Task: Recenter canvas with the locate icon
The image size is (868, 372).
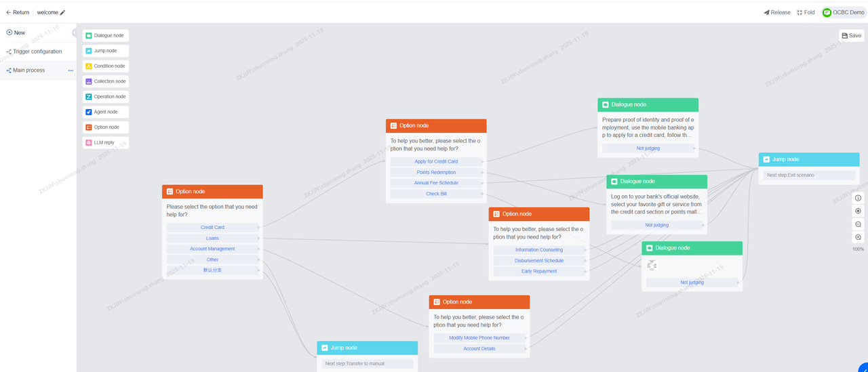Action: 858,211
